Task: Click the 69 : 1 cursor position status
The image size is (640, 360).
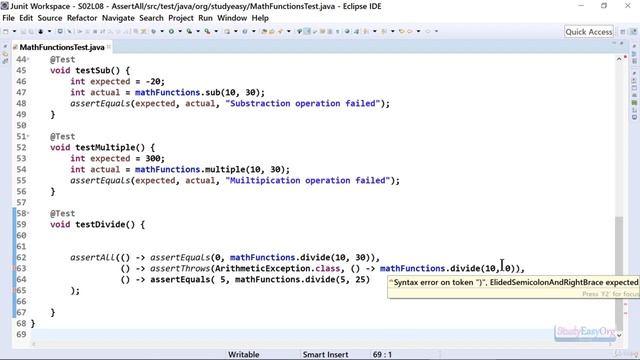Action: (382, 354)
